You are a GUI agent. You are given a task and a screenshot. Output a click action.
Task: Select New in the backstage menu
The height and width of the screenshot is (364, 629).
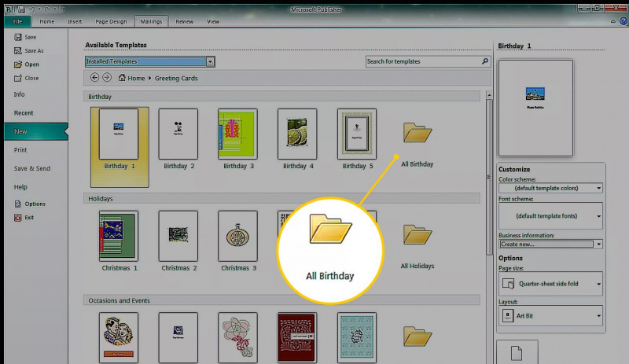(36, 131)
